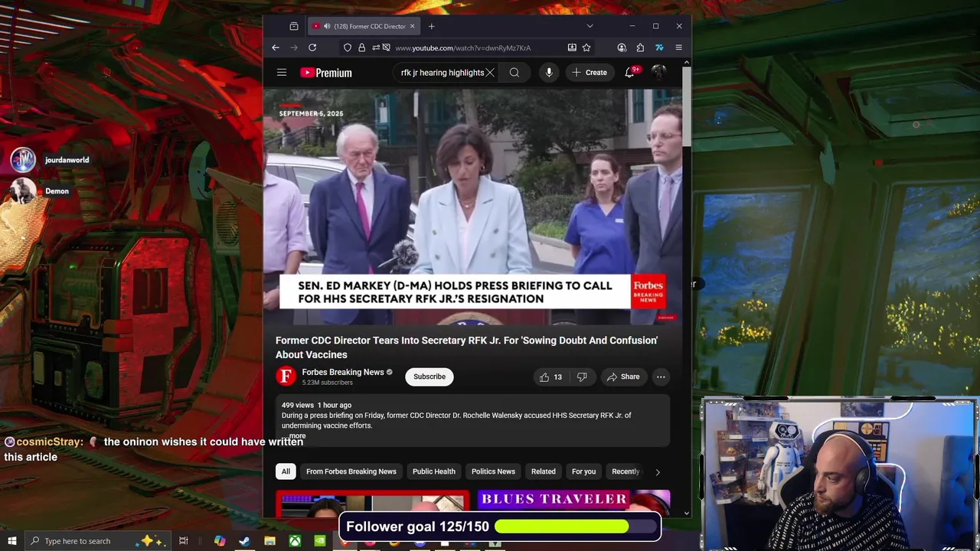Clear the YouTube search query
980x551 pixels.
[490, 73]
